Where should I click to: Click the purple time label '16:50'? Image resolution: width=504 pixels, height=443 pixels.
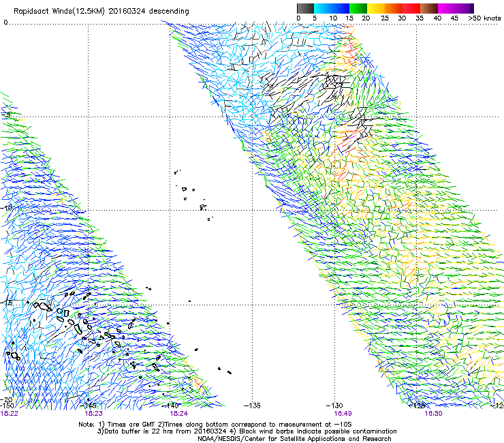click(433, 414)
